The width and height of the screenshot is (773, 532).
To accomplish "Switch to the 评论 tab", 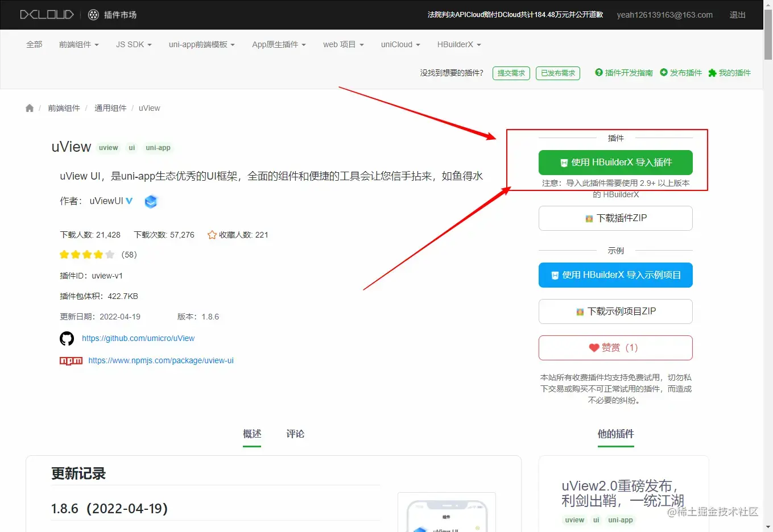I will (x=295, y=434).
